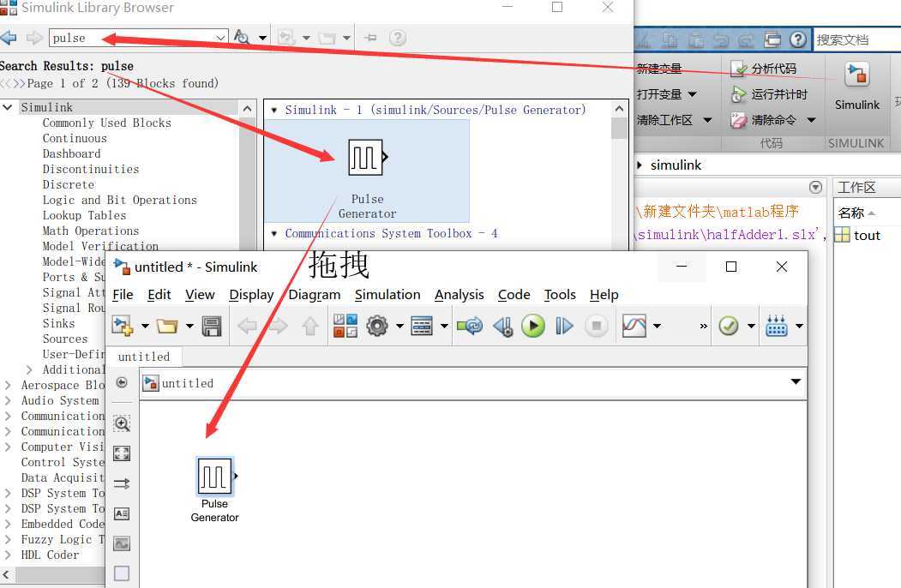Select the untitled model tab
Image resolution: width=901 pixels, height=588 pixels.
(x=144, y=357)
